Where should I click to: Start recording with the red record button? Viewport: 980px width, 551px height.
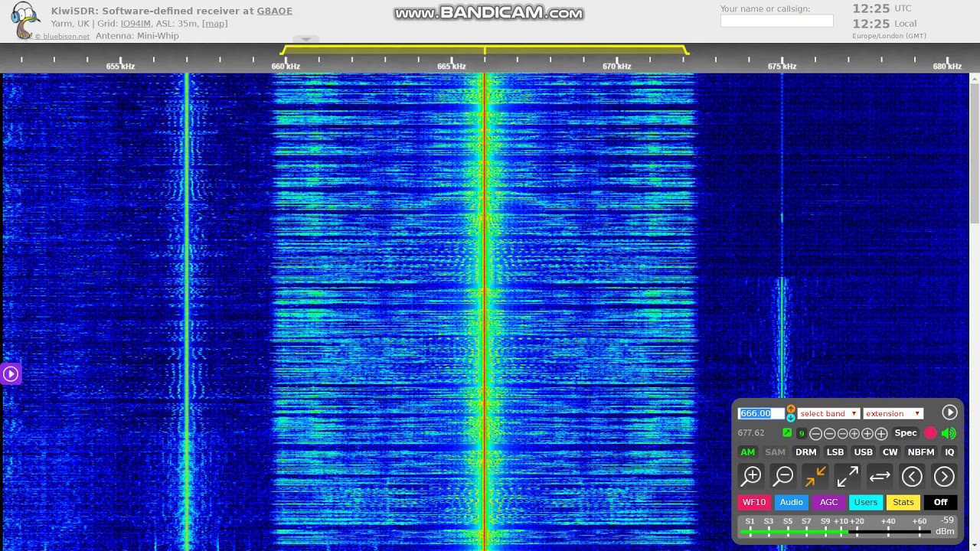(x=930, y=433)
